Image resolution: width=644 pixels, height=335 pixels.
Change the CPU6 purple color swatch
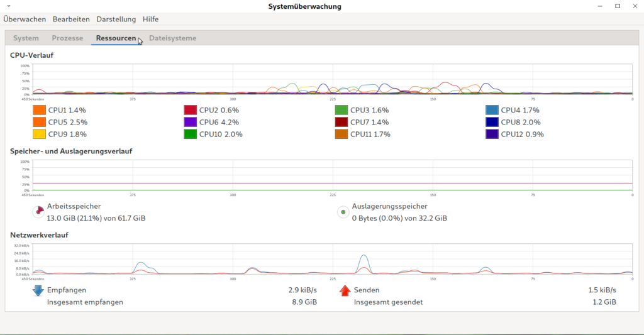[x=190, y=122]
